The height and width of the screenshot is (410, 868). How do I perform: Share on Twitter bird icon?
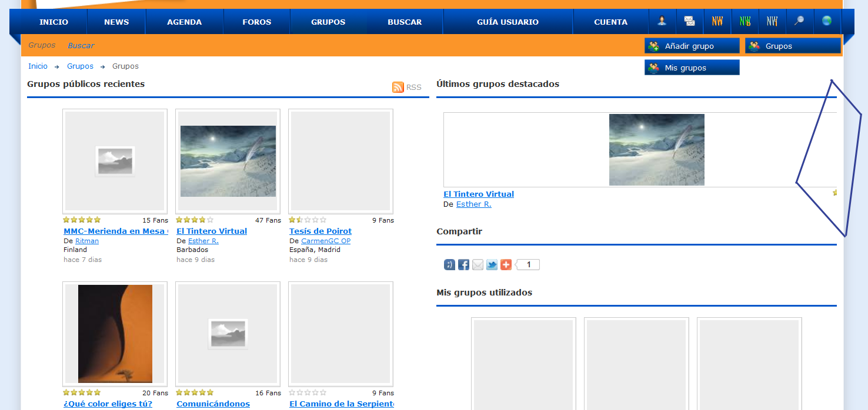492,265
